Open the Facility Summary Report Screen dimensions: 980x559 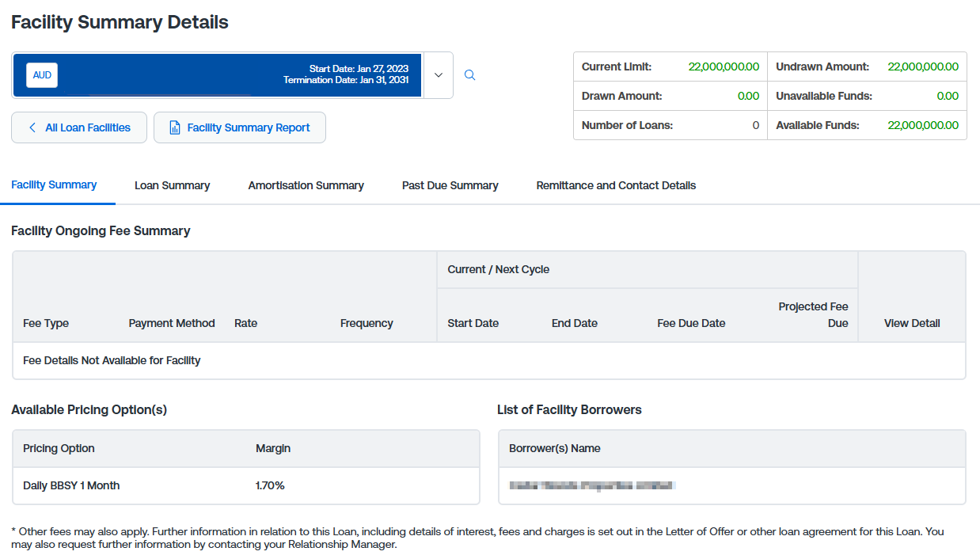click(x=240, y=127)
